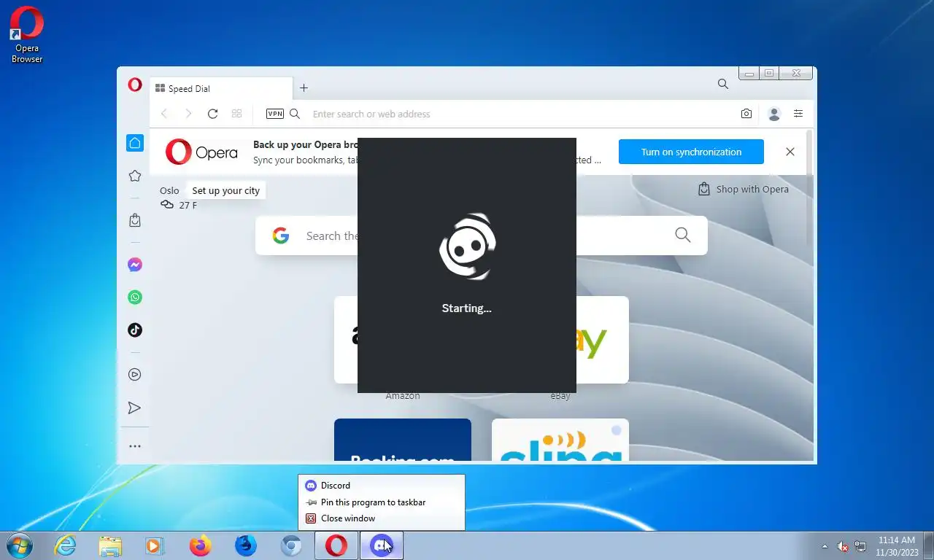Open the Opera menu logo button
934x560 pixels.
[x=135, y=85]
